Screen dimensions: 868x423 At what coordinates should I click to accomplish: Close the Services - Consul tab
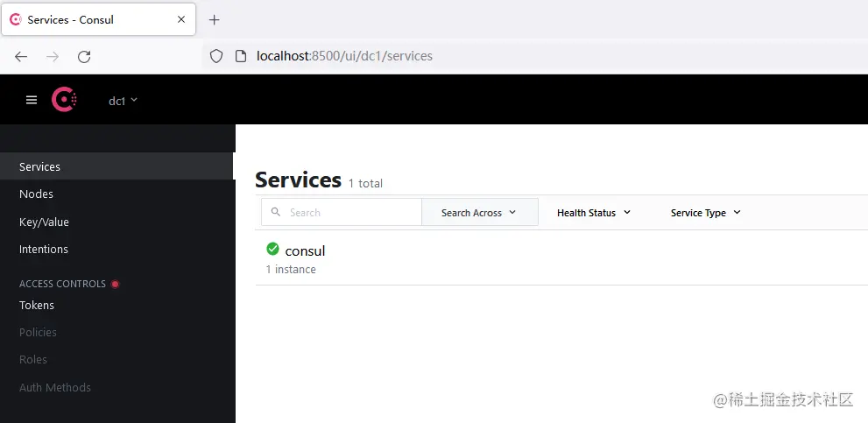click(182, 19)
